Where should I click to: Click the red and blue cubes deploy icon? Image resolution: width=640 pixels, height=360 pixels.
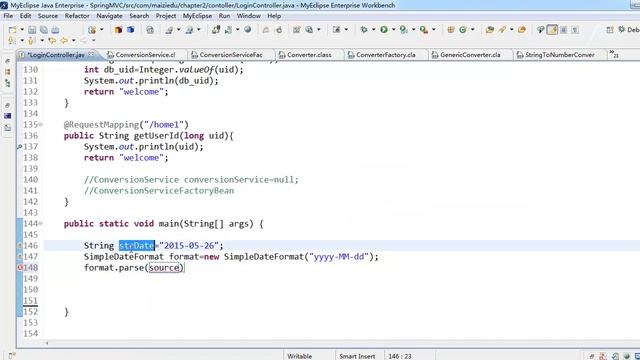tap(118, 30)
